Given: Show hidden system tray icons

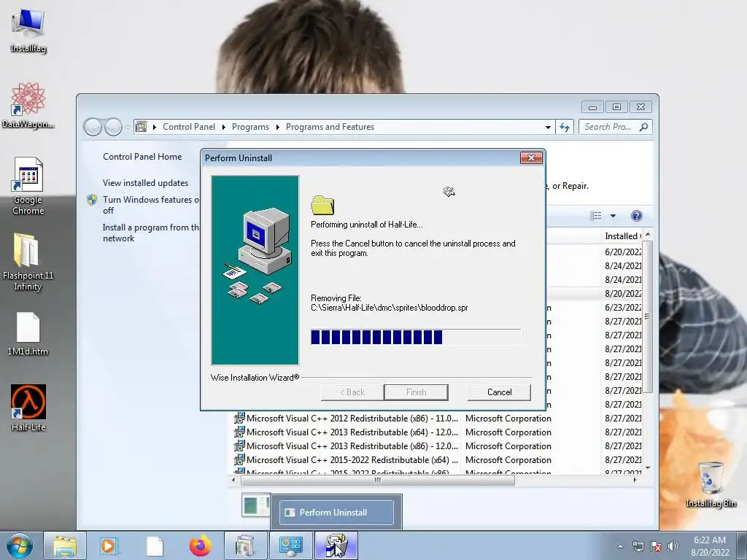Looking at the screenshot, I should tap(620, 546).
